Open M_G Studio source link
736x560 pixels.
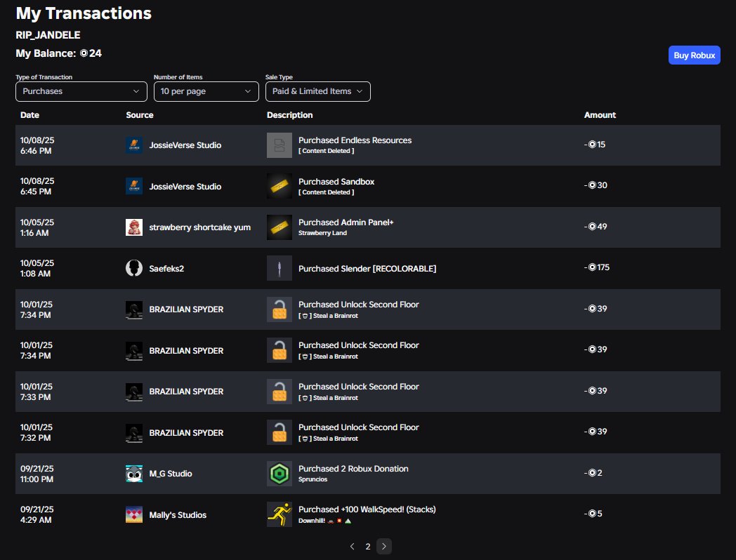tap(171, 474)
